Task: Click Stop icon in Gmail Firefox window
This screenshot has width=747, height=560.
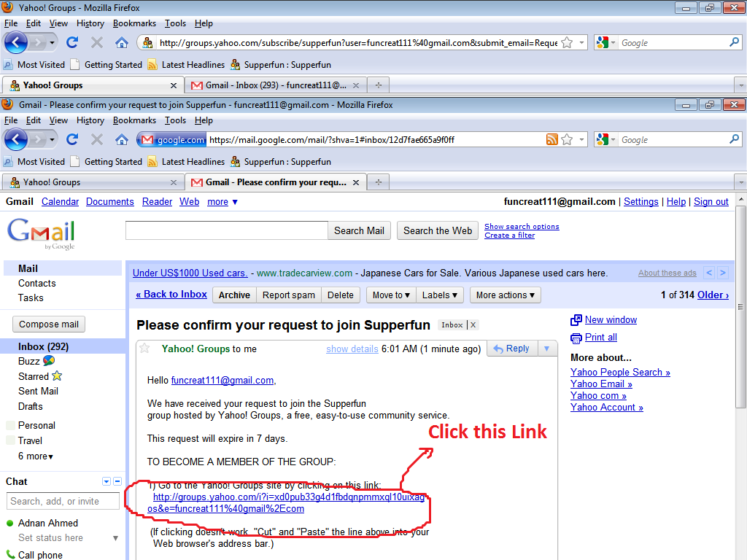Action: coord(97,139)
